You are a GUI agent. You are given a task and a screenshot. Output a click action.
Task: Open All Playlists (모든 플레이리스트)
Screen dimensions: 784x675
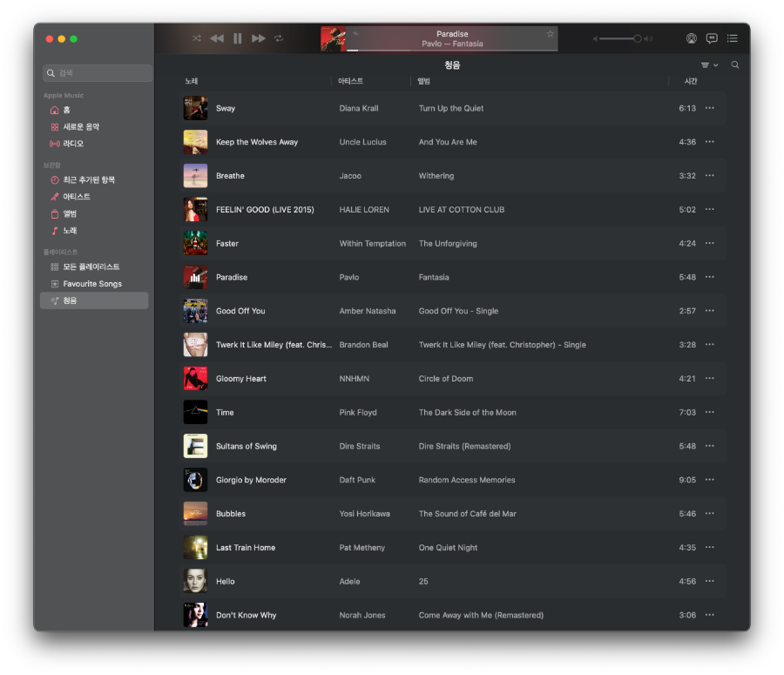click(x=94, y=267)
